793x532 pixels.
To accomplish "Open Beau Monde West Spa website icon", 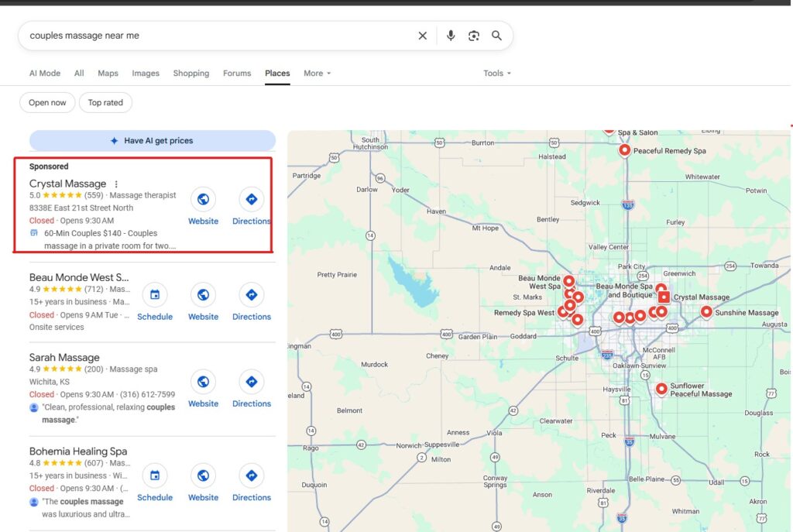I will point(204,295).
